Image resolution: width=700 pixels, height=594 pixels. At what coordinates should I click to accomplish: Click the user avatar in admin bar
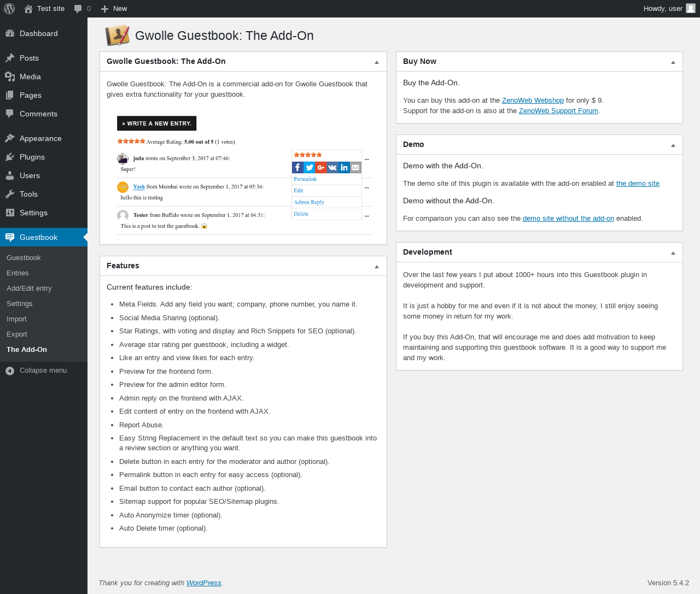691,9
